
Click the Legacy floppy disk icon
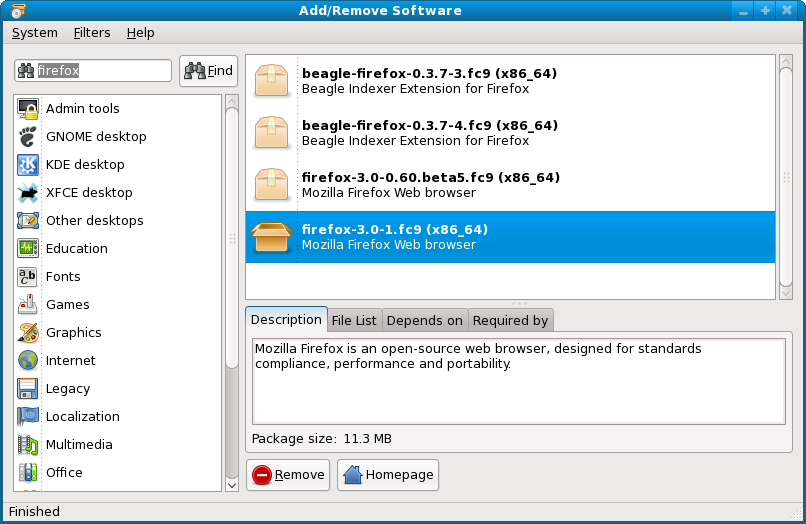(x=28, y=389)
